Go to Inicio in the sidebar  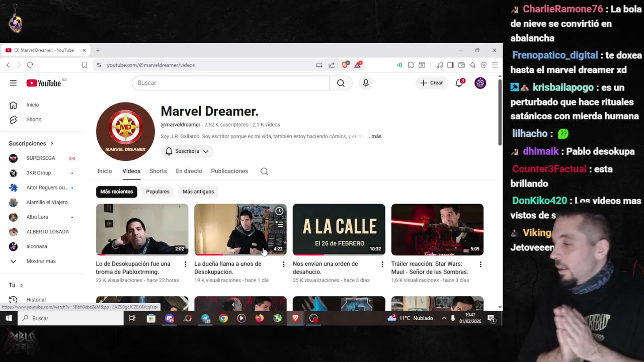tap(32, 105)
